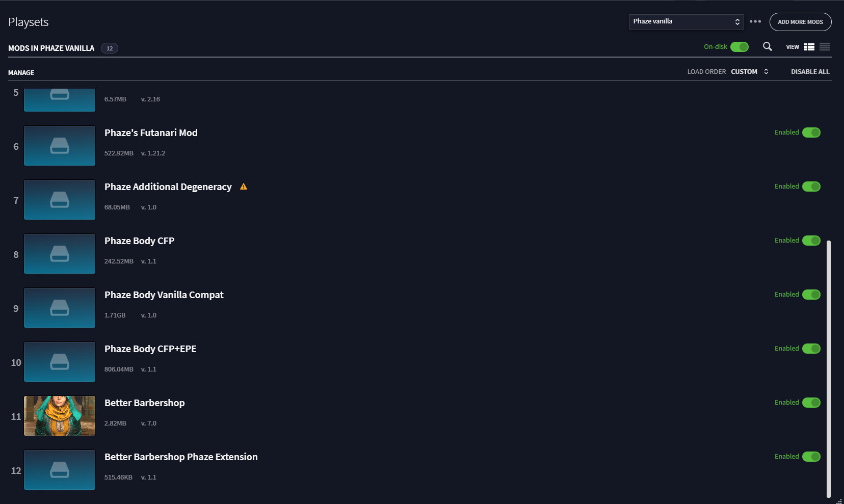Select the Phaze Additional Degeneracy title
Screen dimensions: 844x504
[x=168, y=187]
